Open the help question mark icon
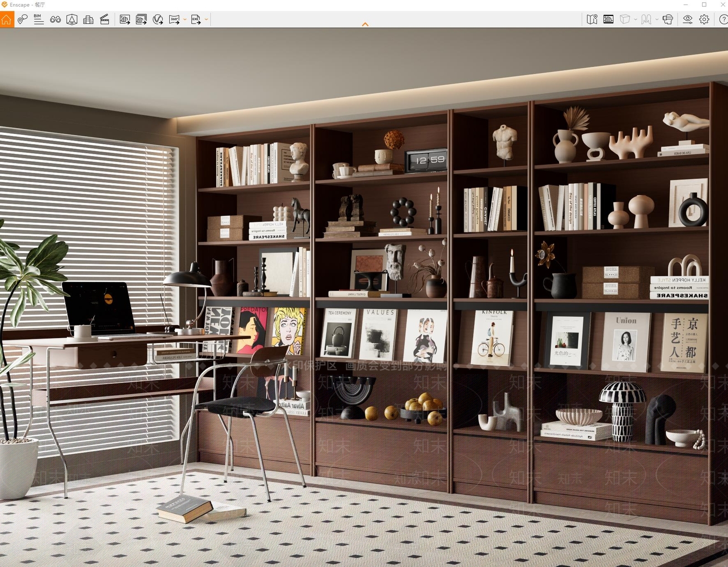The image size is (728, 567). 723,19
